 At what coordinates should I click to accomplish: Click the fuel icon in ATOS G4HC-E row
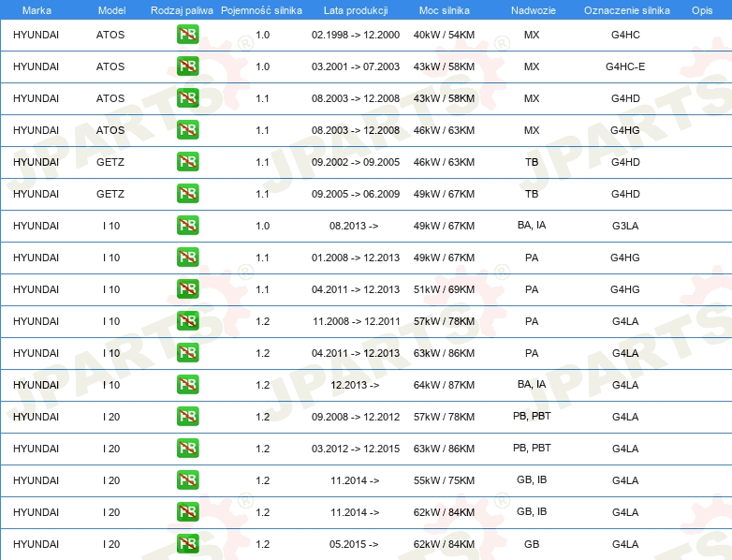point(187,66)
